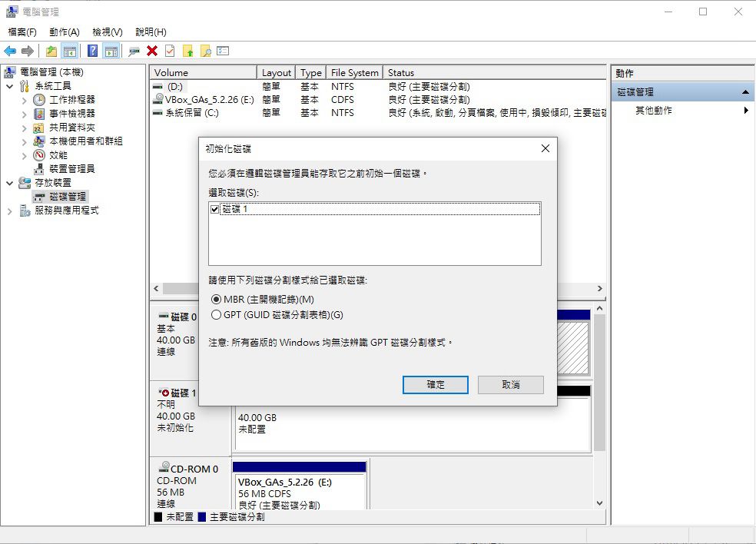Select 效能 in the tree
The width and height of the screenshot is (756, 544).
click(58, 155)
